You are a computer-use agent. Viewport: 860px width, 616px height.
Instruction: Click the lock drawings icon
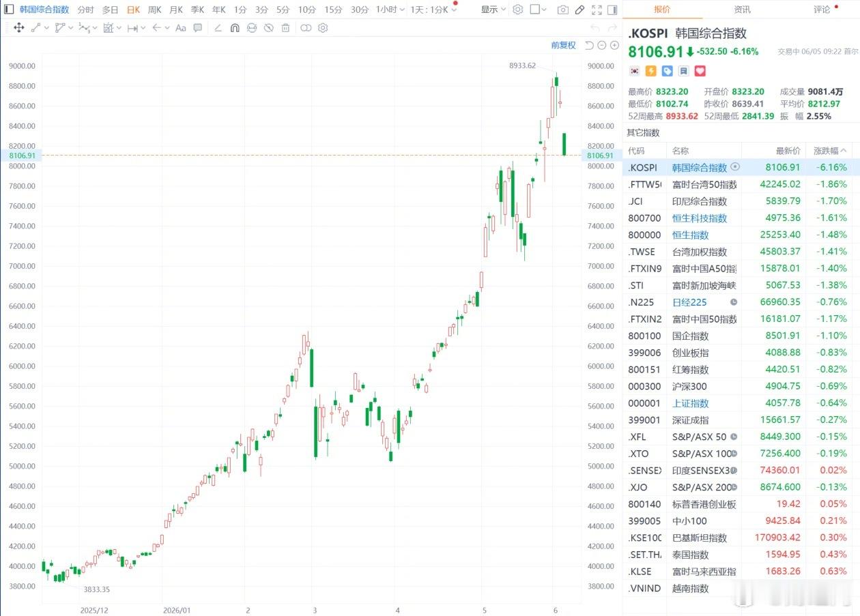252,28
